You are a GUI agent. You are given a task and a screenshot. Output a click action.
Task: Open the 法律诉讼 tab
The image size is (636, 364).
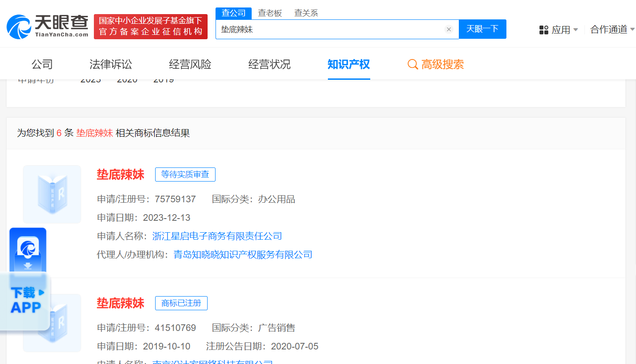[x=111, y=64]
